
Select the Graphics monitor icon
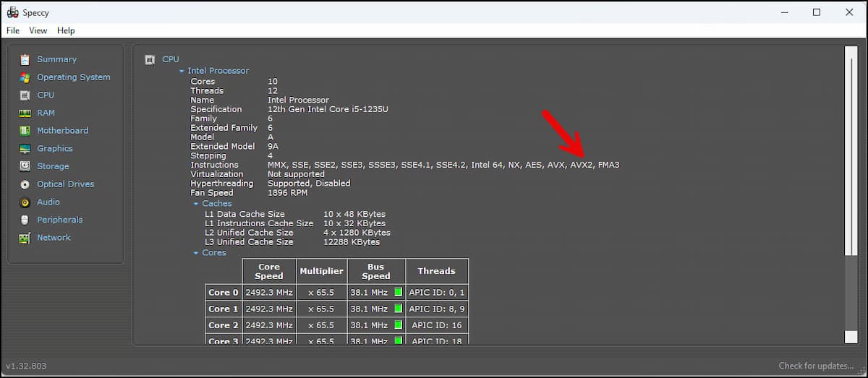25,149
